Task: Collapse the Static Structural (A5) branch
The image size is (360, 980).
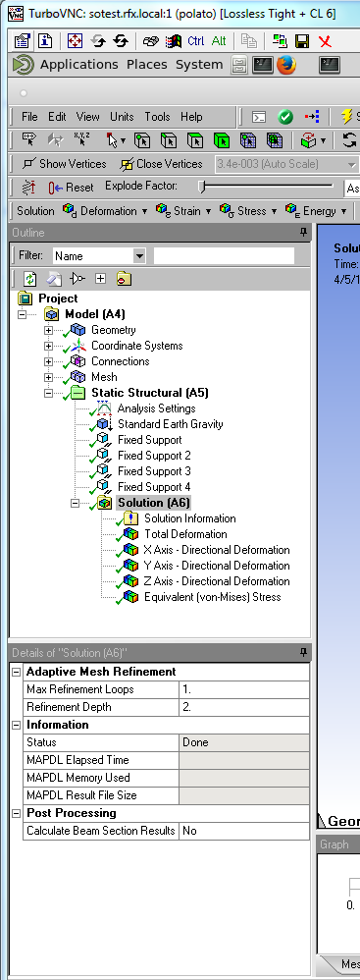Action: coord(48,393)
